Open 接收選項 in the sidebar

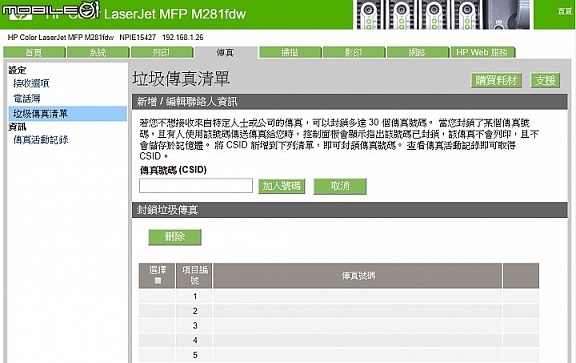31,83
